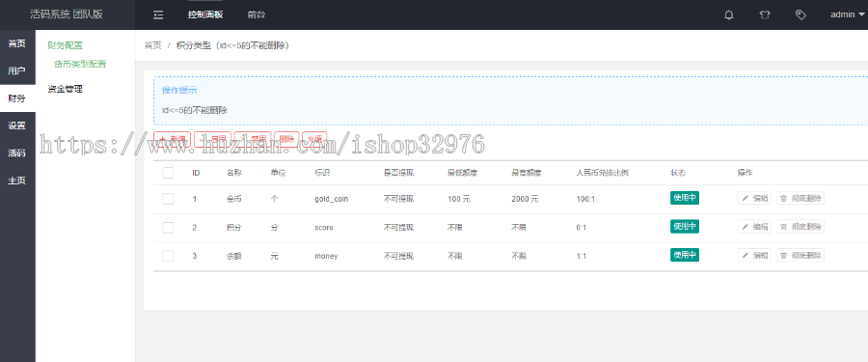Viewport: 868px width, 362px height.
Task: Click 首页 breadcrumb link
Action: (x=152, y=45)
